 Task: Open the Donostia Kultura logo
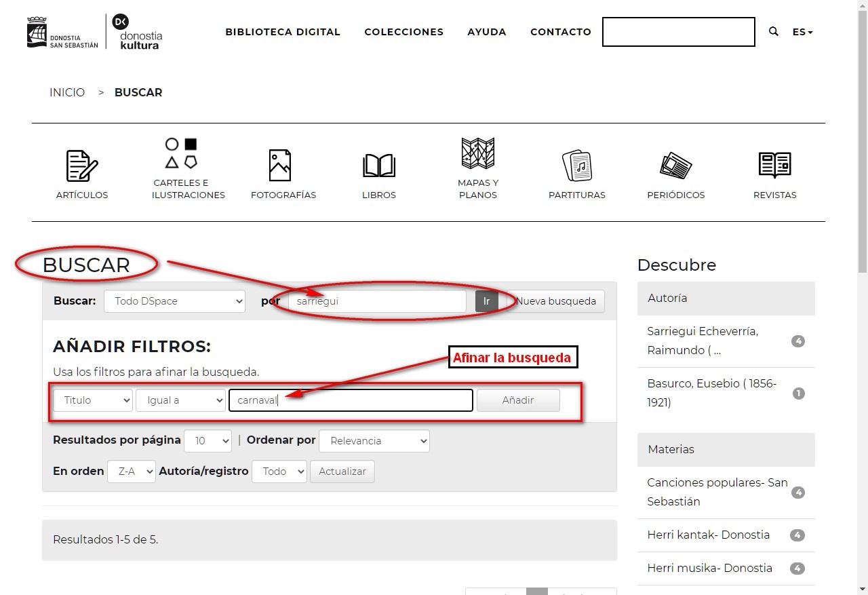click(138, 32)
